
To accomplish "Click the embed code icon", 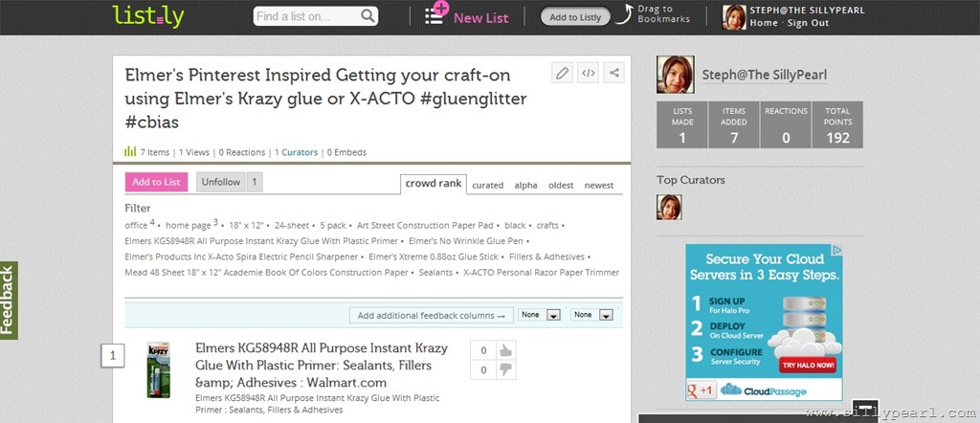I will (x=589, y=73).
